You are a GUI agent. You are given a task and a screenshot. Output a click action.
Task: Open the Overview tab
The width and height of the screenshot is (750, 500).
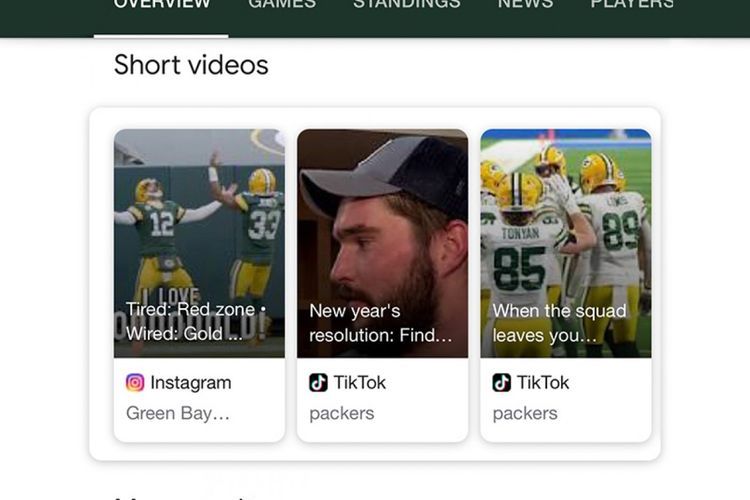coord(162,4)
